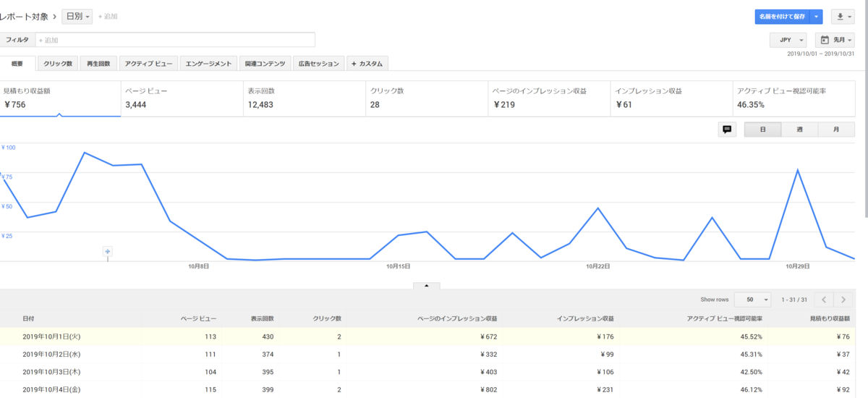This screenshot has width=868, height=398.
Task: Sort by インプレッション収益 column header
Action: 585,318
